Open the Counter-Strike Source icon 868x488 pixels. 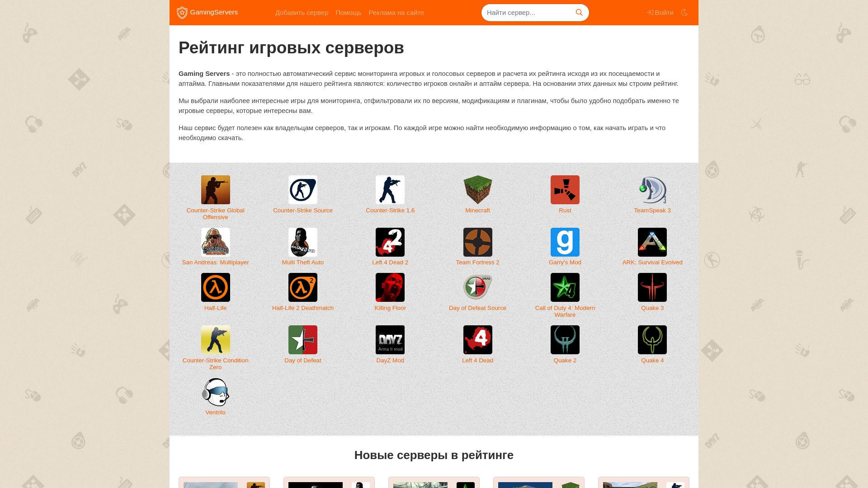pyautogui.click(x=303, y=190)
